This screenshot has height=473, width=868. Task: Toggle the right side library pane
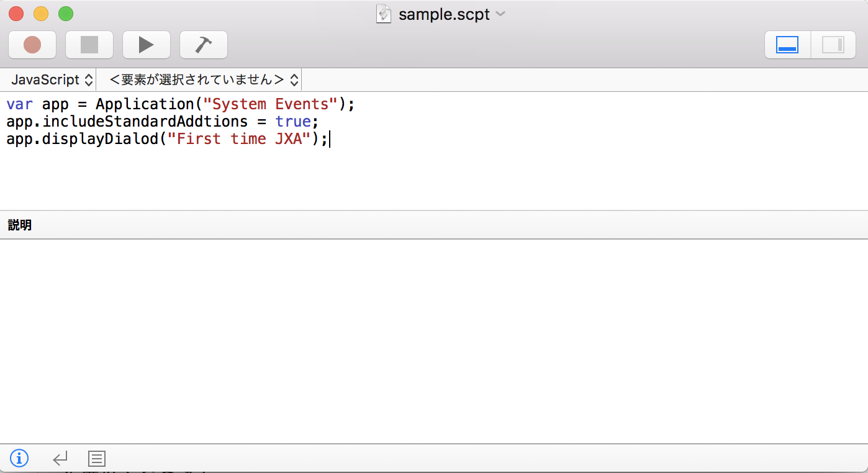(833, 45)
